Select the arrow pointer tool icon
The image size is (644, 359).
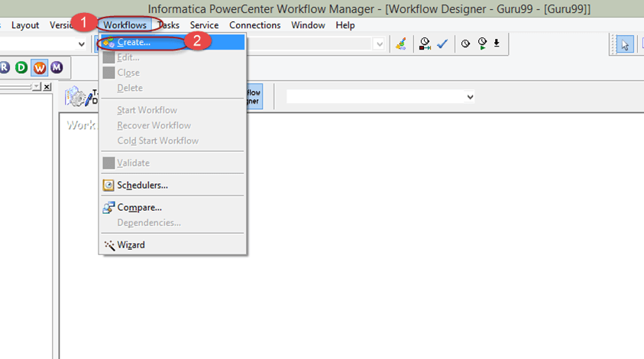[625, 44]
